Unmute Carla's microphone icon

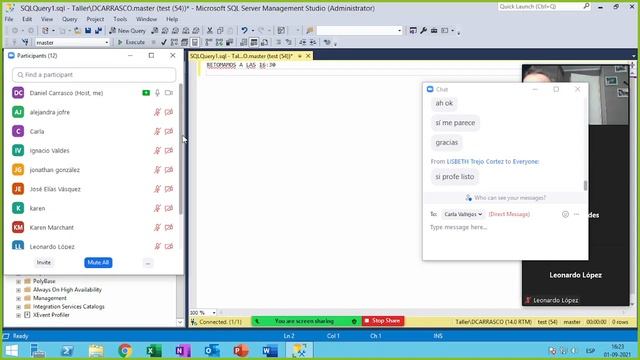(x=157, y=131)
